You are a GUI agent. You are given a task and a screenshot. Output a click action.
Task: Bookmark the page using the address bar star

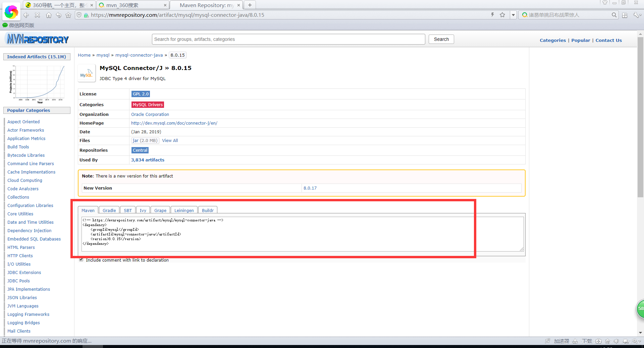pyautogui.click(x=502, y=15)
